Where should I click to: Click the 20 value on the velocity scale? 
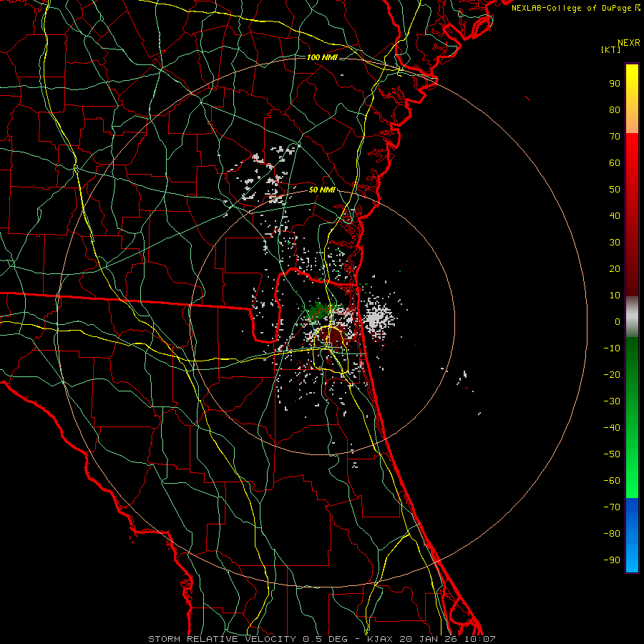pos(615,268)
